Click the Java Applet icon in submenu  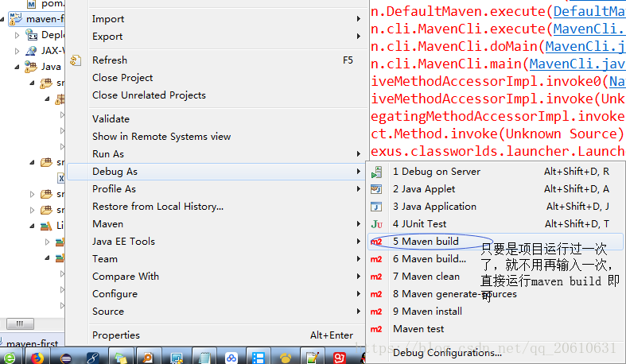(376, 189)
